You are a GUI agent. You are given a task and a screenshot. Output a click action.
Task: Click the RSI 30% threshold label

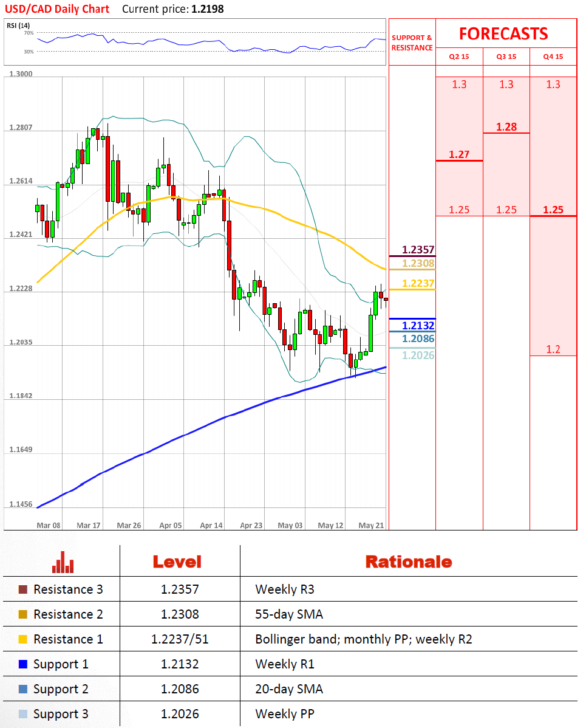pyautogui.click(x=29, y=52)
